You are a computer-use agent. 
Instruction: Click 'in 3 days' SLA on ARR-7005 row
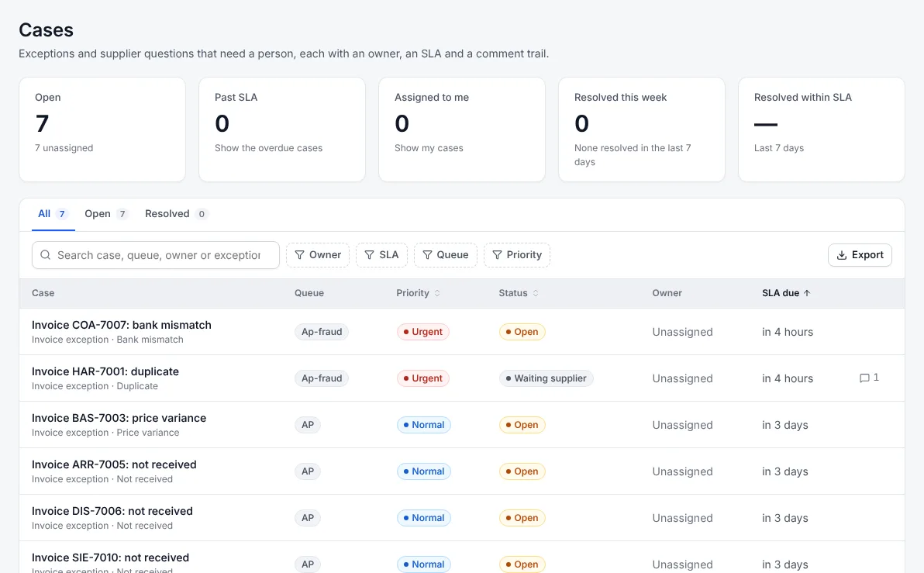click(x=785, y=471)
